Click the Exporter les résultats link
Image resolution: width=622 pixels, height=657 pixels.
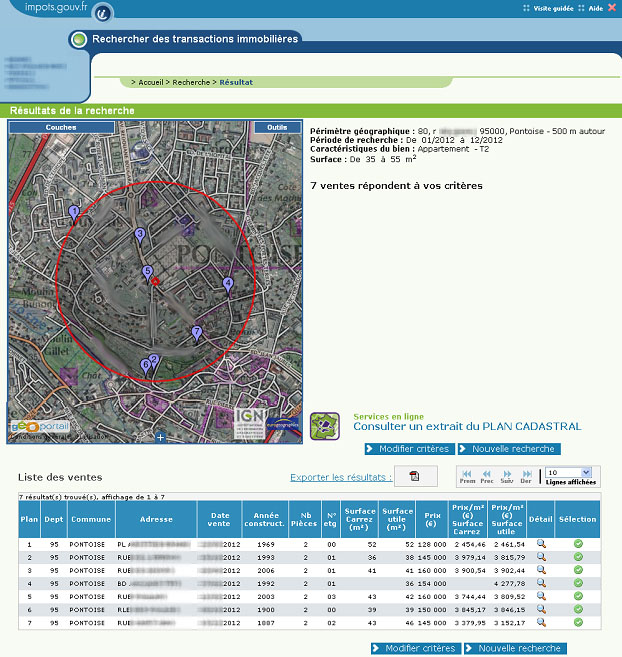(341, 477)
